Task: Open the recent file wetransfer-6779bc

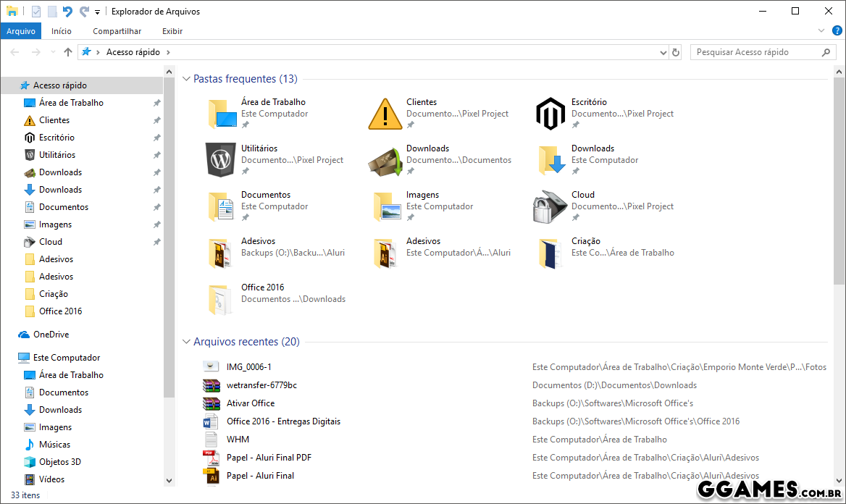Action: click(x=261, y=385)
